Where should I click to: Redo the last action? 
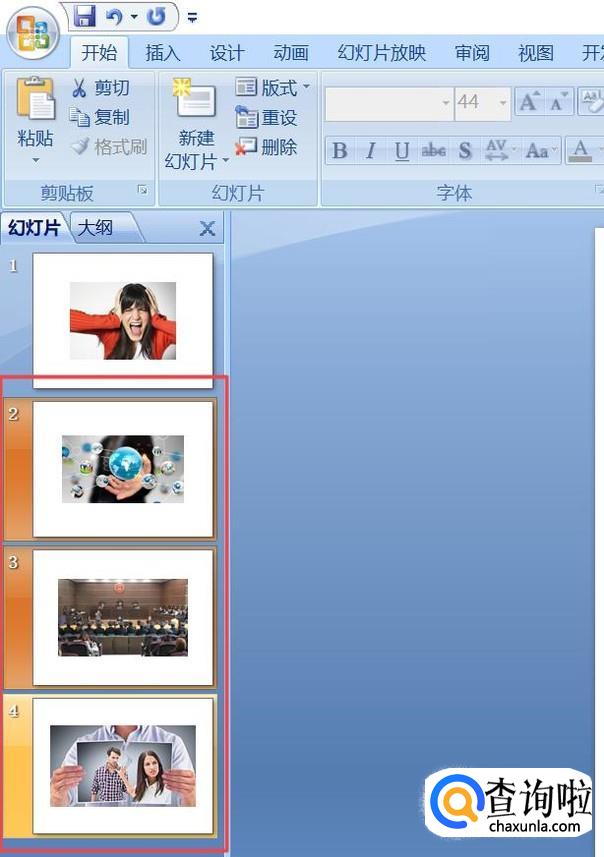pos(156,17)
